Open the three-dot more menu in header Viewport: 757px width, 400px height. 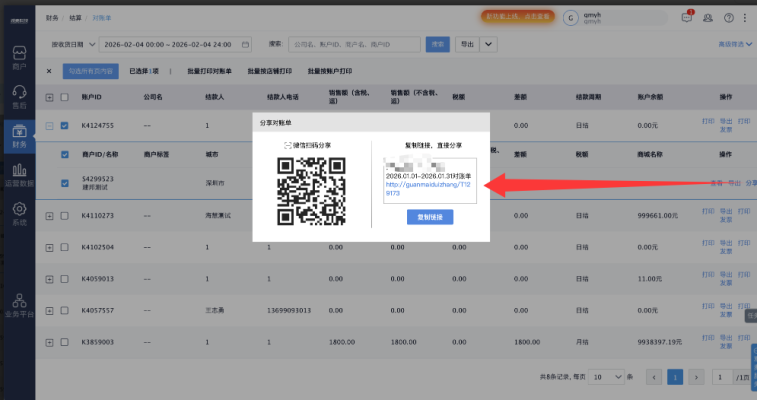[x=744, y=18]
